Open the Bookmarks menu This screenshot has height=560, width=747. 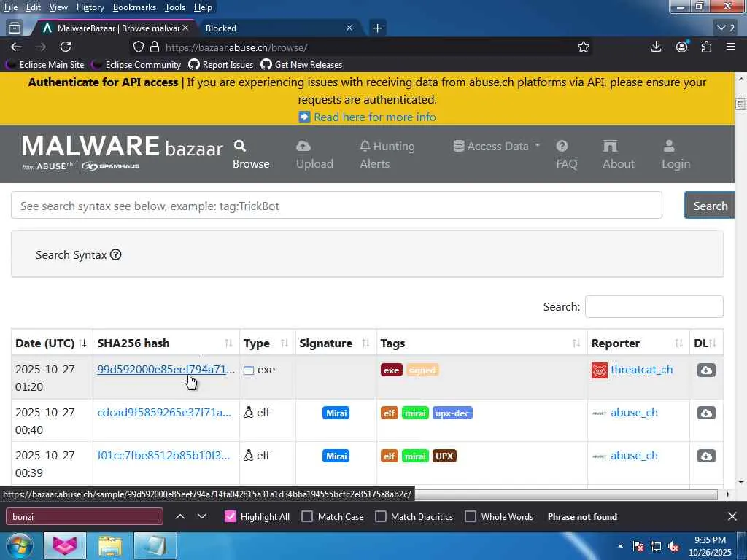coord(134,7)
